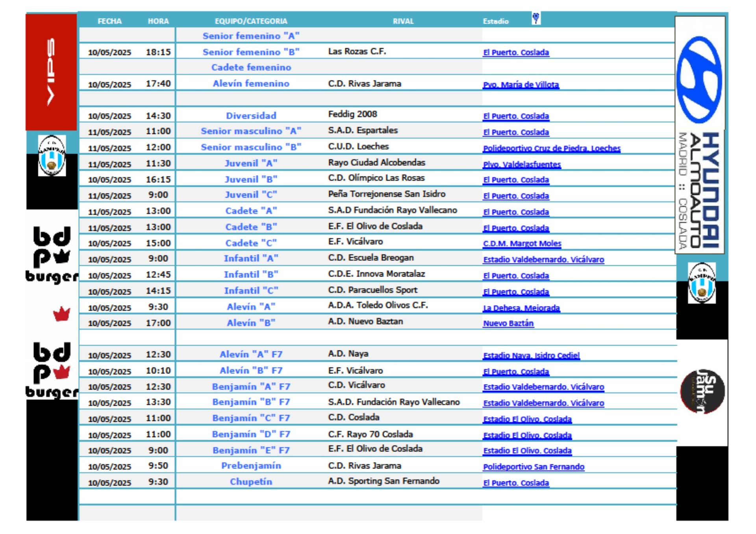Click rival Feddig 2008
The width and height of the screenshot is (756, 534).
click(352, 115)
